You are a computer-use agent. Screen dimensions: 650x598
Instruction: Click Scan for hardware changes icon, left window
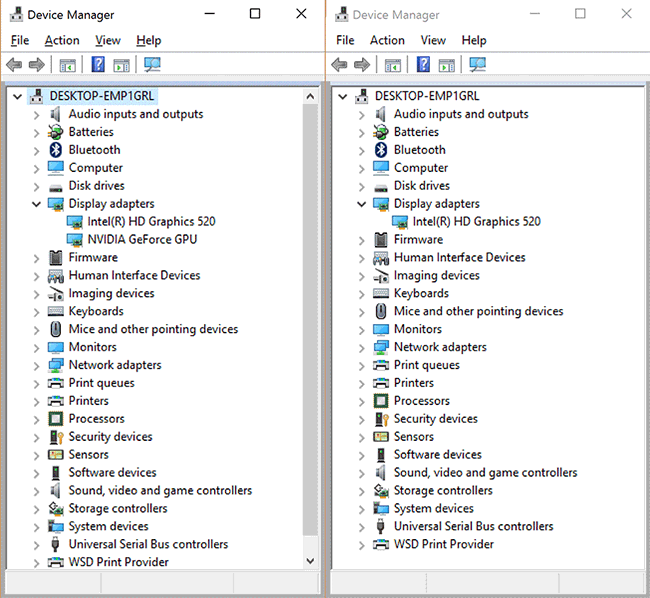152,65
